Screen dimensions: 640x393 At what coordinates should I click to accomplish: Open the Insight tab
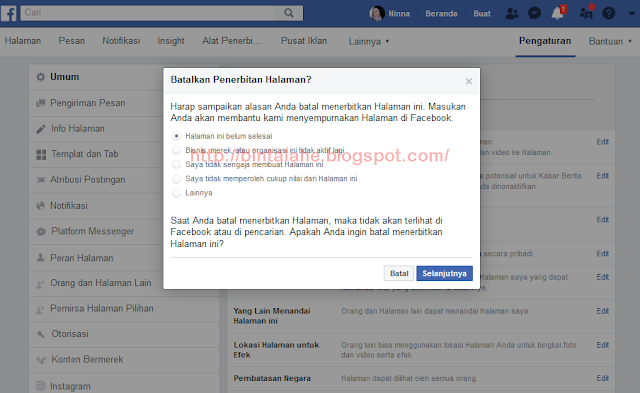[x=171, y=41]
